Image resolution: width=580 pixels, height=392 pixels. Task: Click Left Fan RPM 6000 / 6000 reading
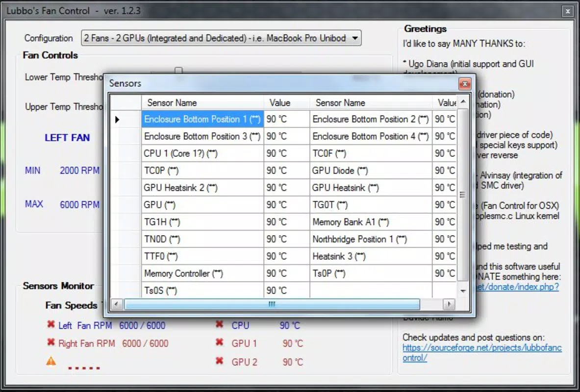point(142,325)
